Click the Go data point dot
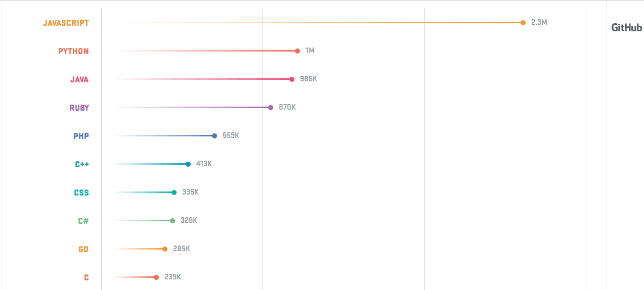This screenshot has width=644, height=290. point(165,249)
